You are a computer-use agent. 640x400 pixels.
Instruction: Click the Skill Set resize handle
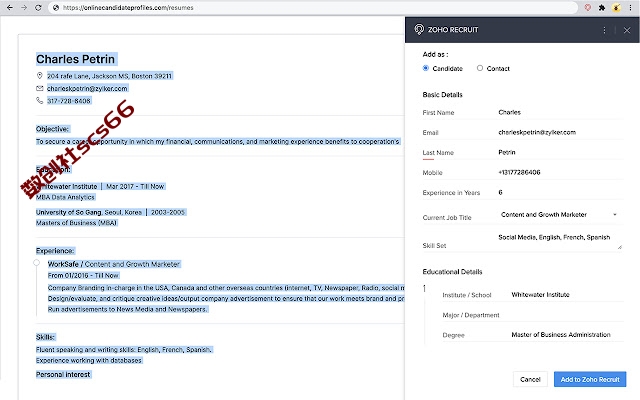[x=620, y=247]
